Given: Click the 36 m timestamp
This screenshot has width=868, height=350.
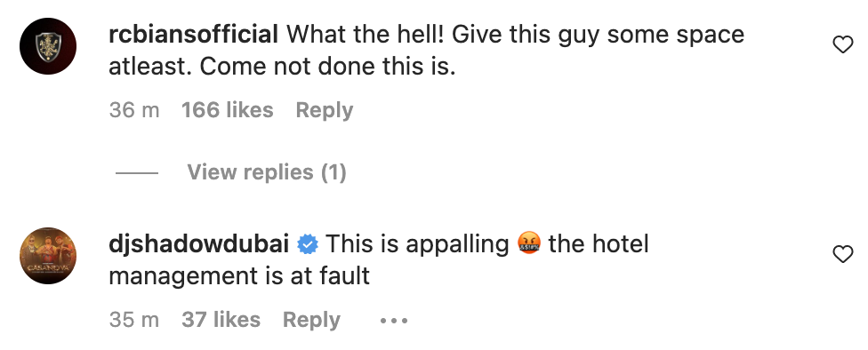Looking at the screenshot, I should 134,110.
